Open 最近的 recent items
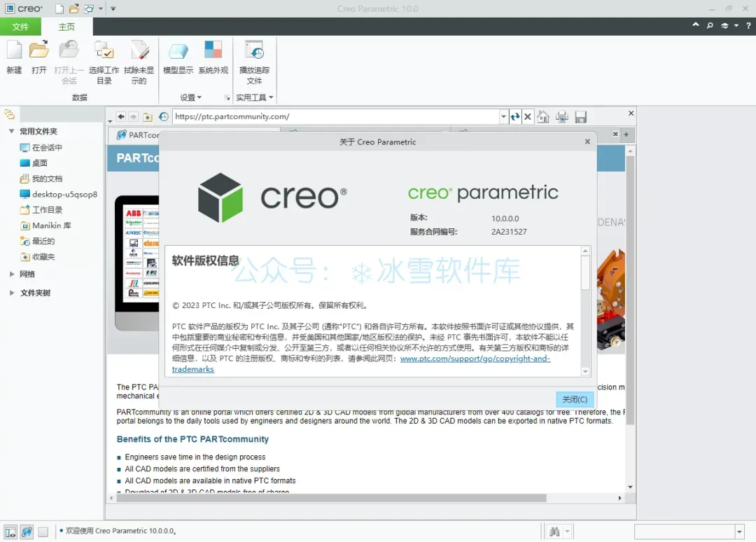756x542 pixels. click(37, 241)
